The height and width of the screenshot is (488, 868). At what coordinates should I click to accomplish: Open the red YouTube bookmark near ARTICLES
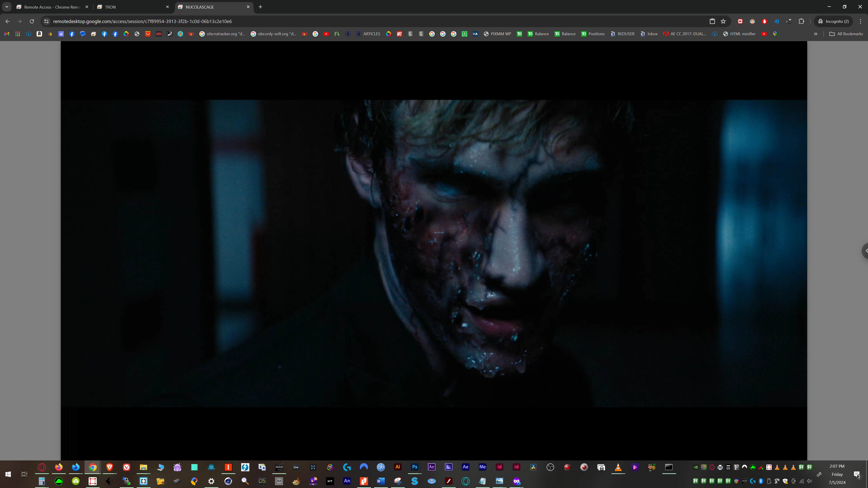[326, 34]
